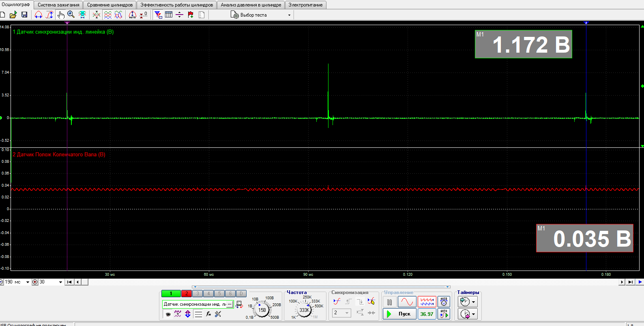Click the overlapped channels layout icon
This screenshot has width=644, height=326.
[118, 15]
